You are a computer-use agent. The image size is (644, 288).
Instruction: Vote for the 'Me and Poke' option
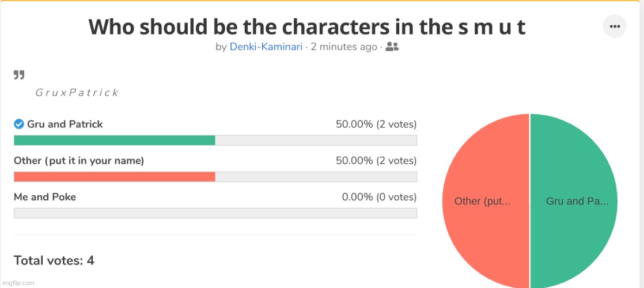[45, 197]
